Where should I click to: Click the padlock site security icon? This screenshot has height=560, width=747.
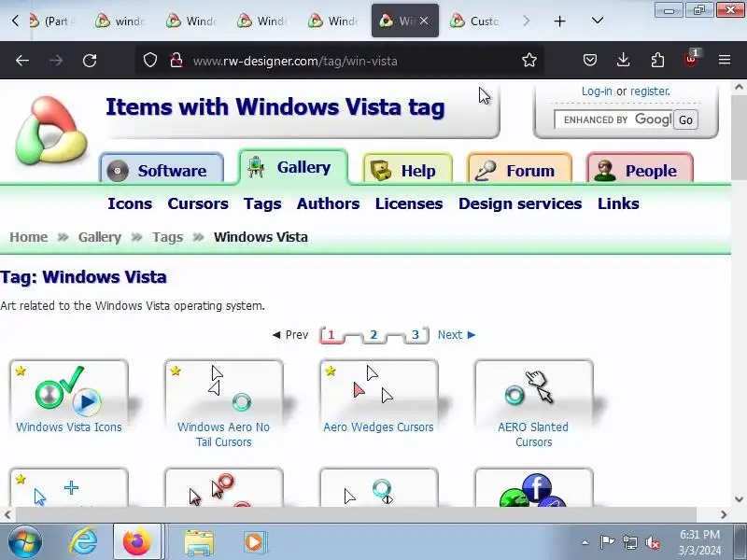tap(176, 61)
